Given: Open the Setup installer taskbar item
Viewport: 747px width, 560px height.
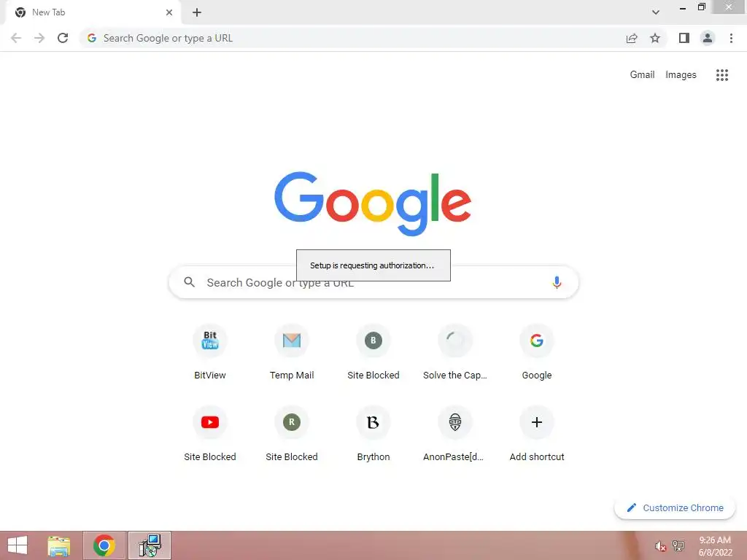Looking at the screenshot, I should pos(150,545).
